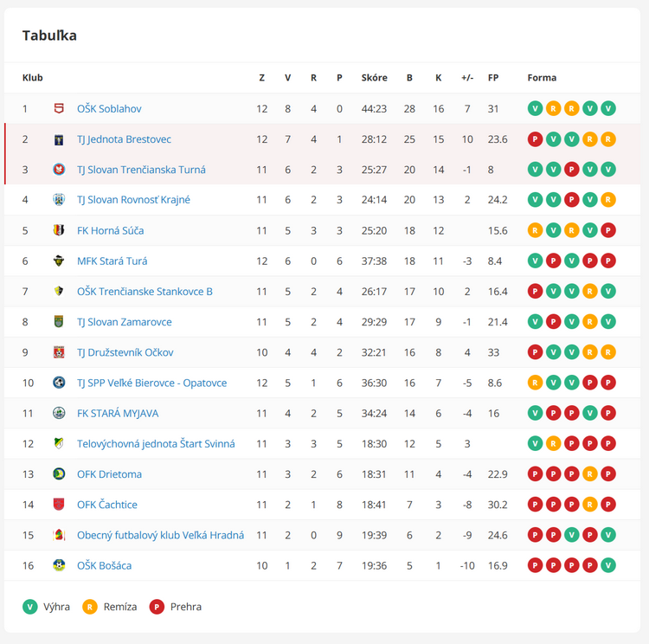Click the red Prehra legend badge
The height and width of the screenshot is (644, 649).
tap(157, 607)
